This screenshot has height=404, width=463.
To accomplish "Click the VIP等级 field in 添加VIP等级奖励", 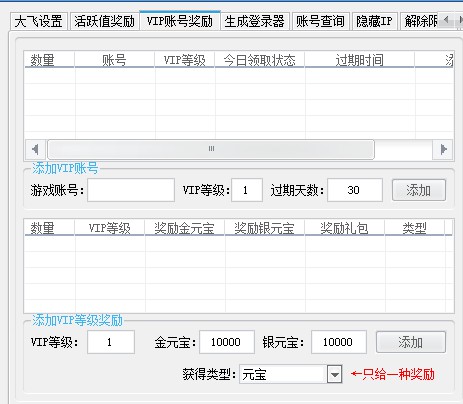I will tap(111, 342).
